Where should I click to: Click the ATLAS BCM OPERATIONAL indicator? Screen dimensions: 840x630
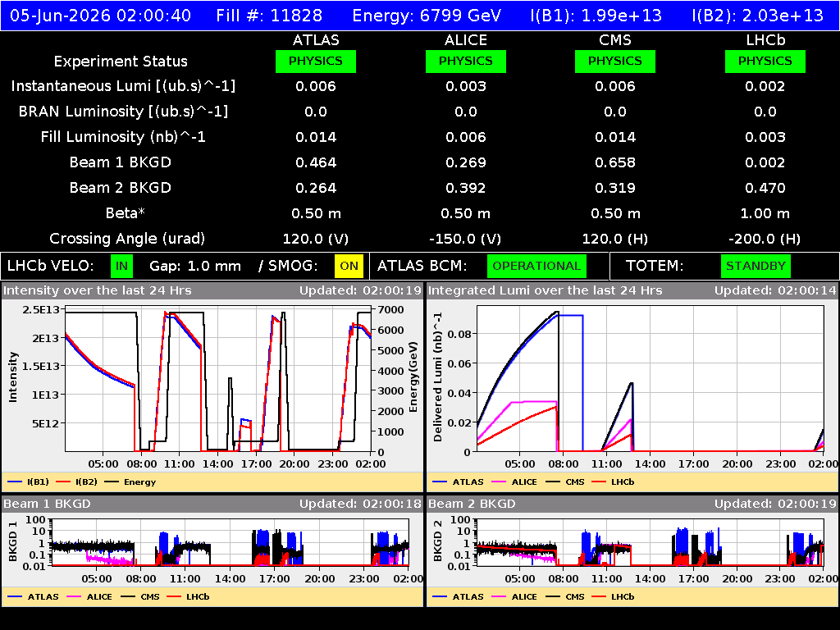tap(536, 267)
